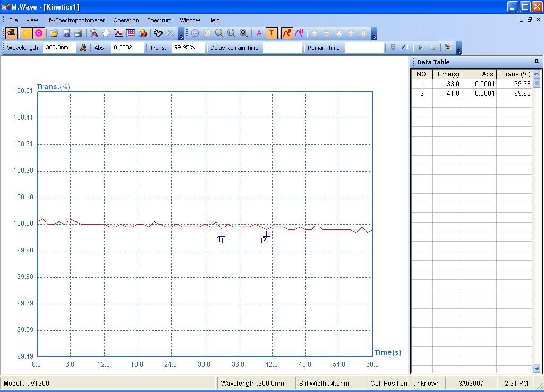Click the Zero 'Z' button
Screen dimensions: 544x392
coord(404,47)
